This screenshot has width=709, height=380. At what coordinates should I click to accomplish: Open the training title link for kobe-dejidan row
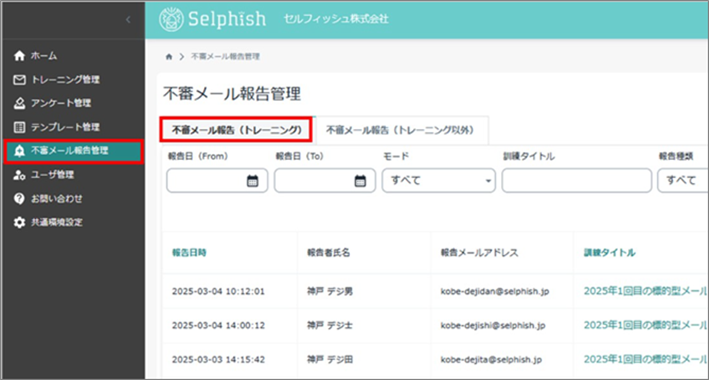[645, 291]
